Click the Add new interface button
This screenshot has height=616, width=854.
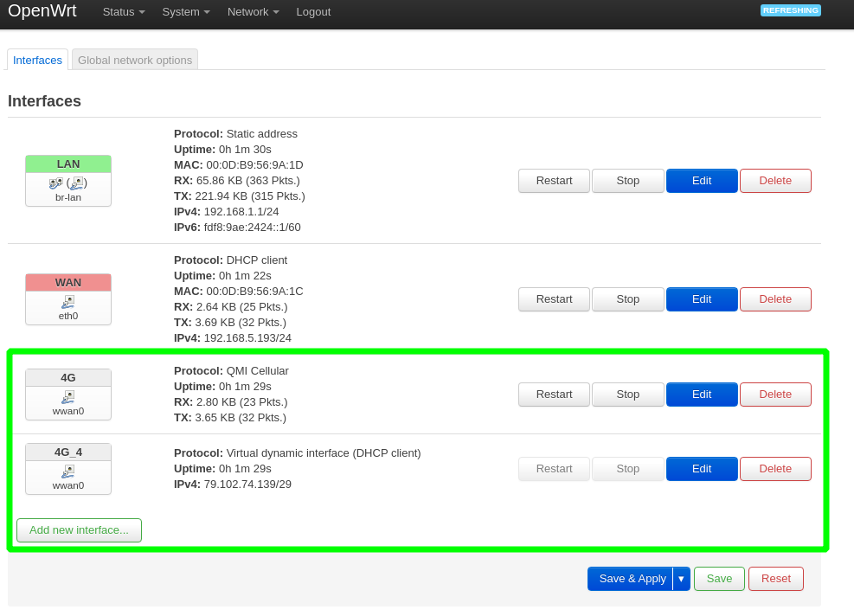(79, 530)
